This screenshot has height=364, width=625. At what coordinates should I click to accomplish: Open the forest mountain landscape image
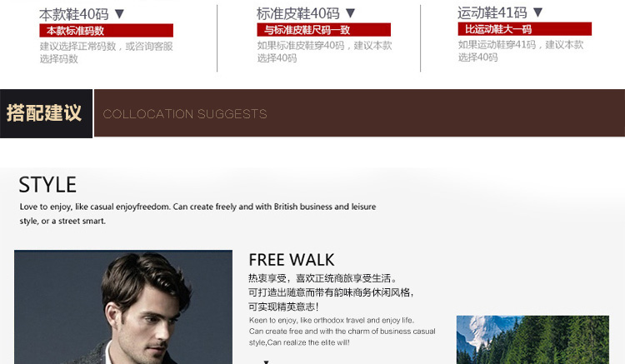(x=532, y=340)
